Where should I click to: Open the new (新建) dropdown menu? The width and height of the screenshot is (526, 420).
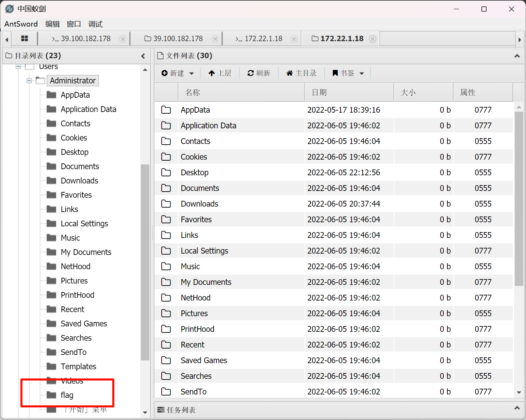178,73
